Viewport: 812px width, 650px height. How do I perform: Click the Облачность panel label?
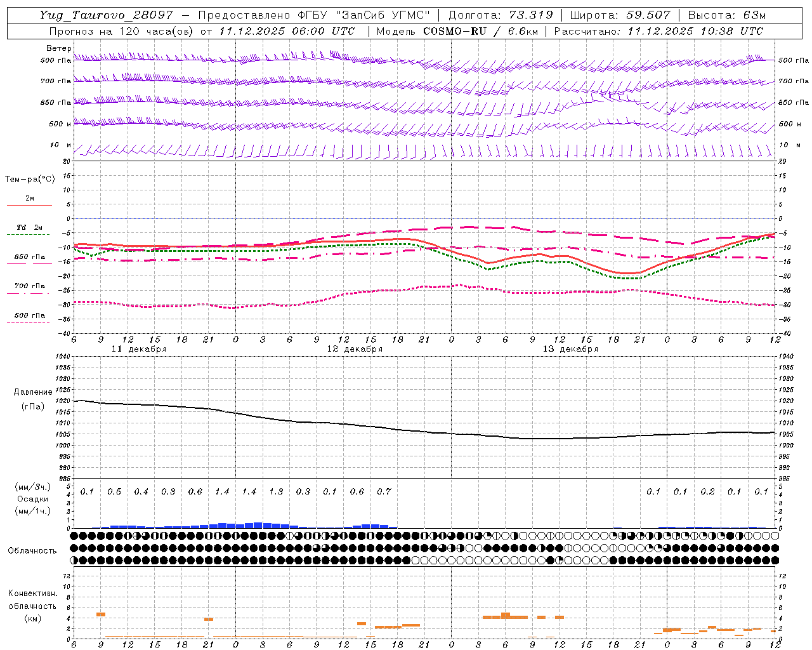(x=32, y=550)
